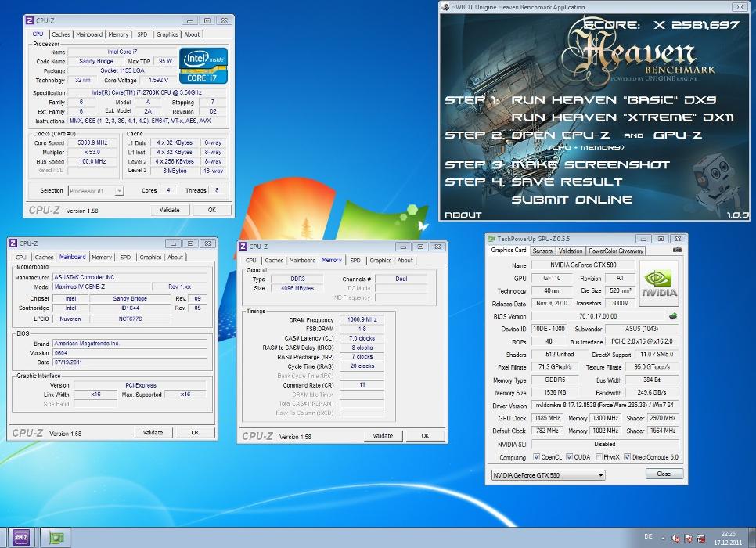The height and width of the screenshot is (548, 756).
Task: Toggle the DirectCompute 5.0 checkbox
Action: point(628,457)
